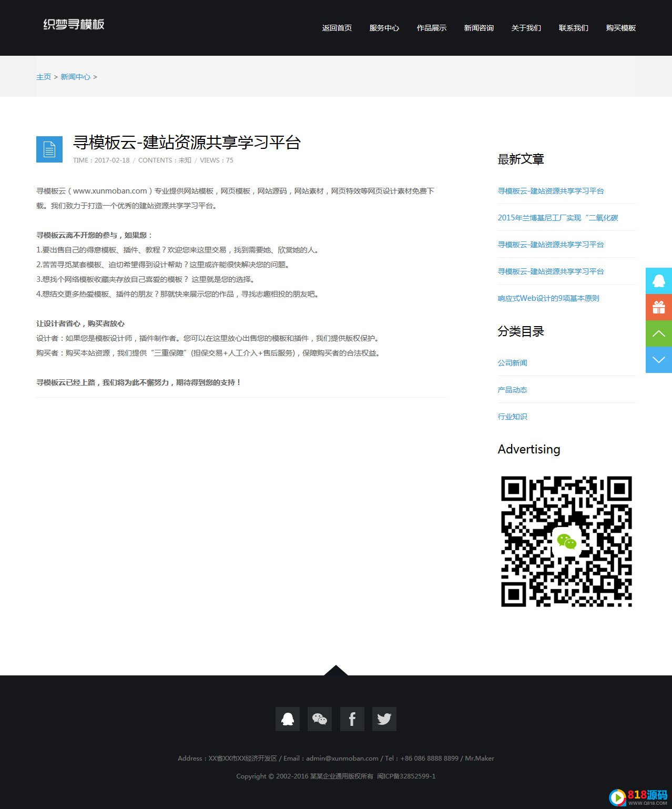Viewport: 672px width, 809px height.
Task: Click the paragraph starting 设计者：如果您是模板设计师
Action: (x=208, y=338)
